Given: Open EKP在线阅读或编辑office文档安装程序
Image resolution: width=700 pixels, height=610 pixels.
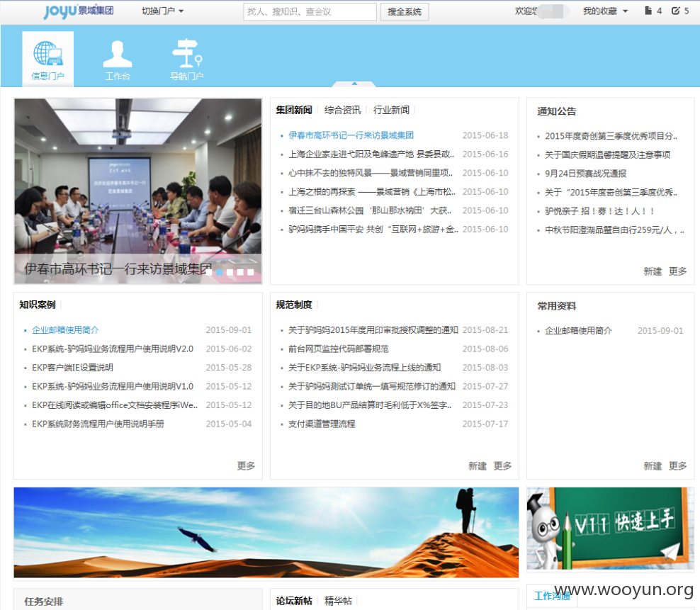Looking at the screenshot, I should pos(115,405).
